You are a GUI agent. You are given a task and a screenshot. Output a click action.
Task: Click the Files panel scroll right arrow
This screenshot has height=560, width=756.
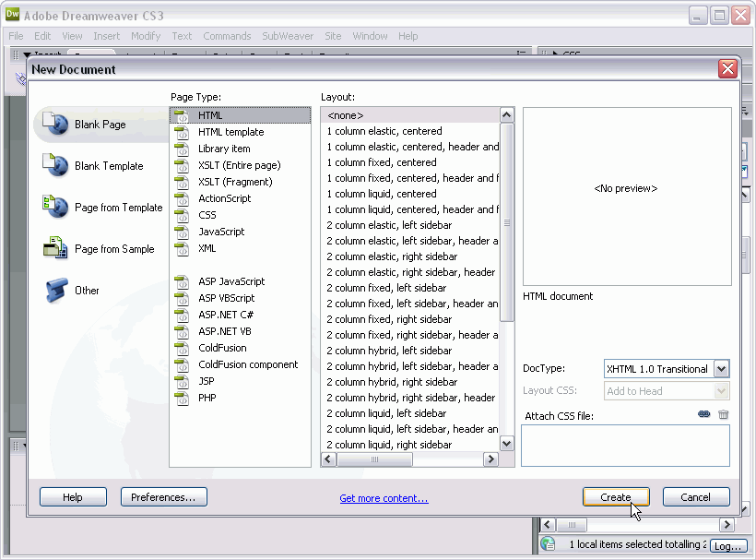[x=726, y=524]
